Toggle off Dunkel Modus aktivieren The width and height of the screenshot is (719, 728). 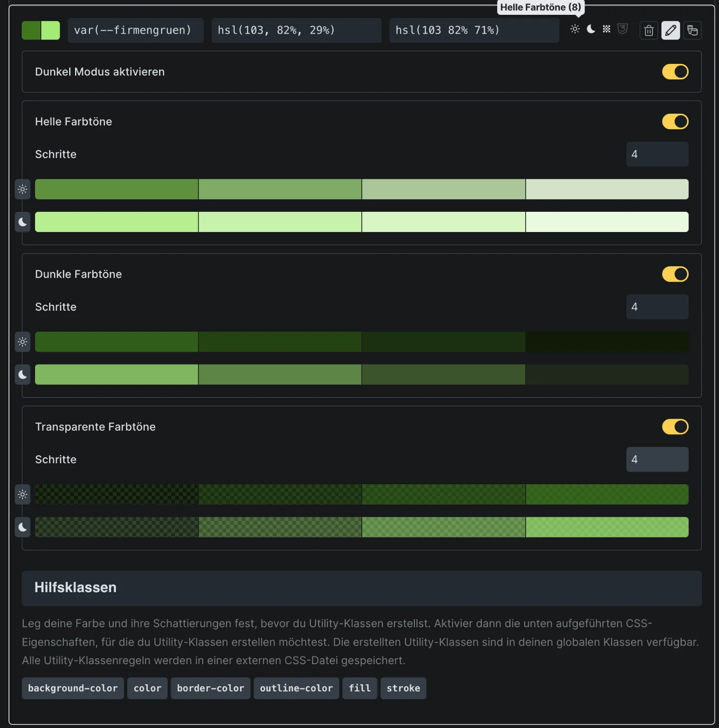tap(675, 71)
